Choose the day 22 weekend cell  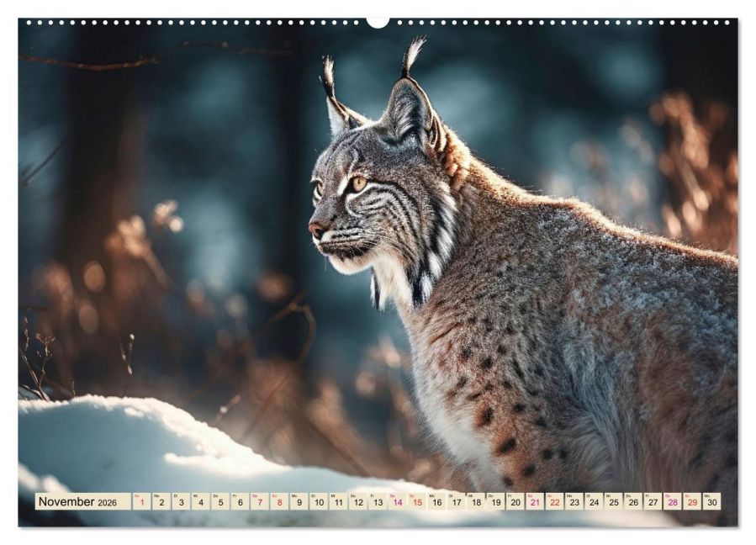click(x=555, y=501)
